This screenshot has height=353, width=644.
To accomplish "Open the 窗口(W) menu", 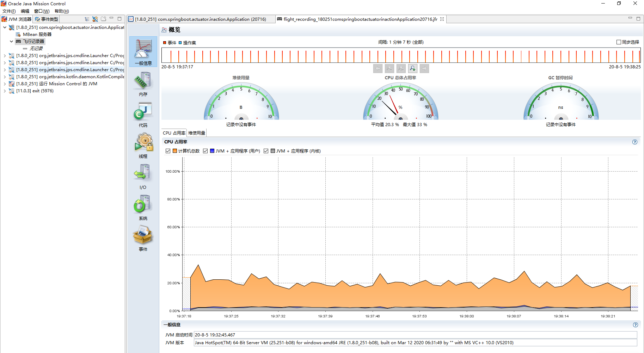I will pyautogui.click(x=42, y=11).
